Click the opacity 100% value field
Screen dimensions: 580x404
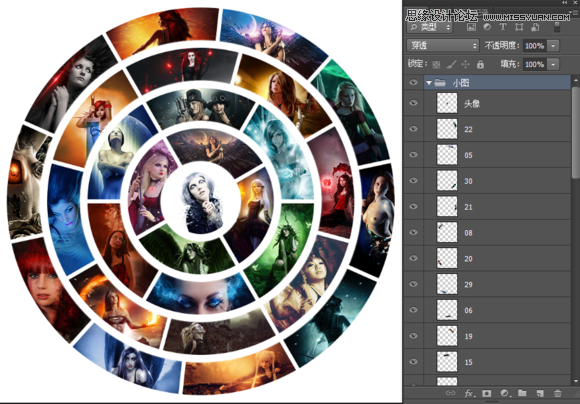(x=535, y=46)
